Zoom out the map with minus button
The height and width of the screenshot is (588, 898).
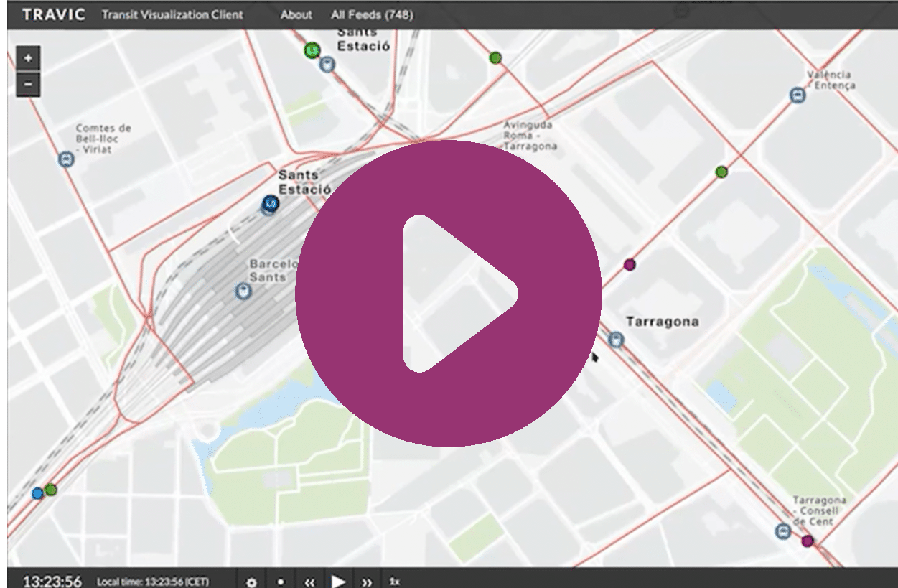point(28,84)
